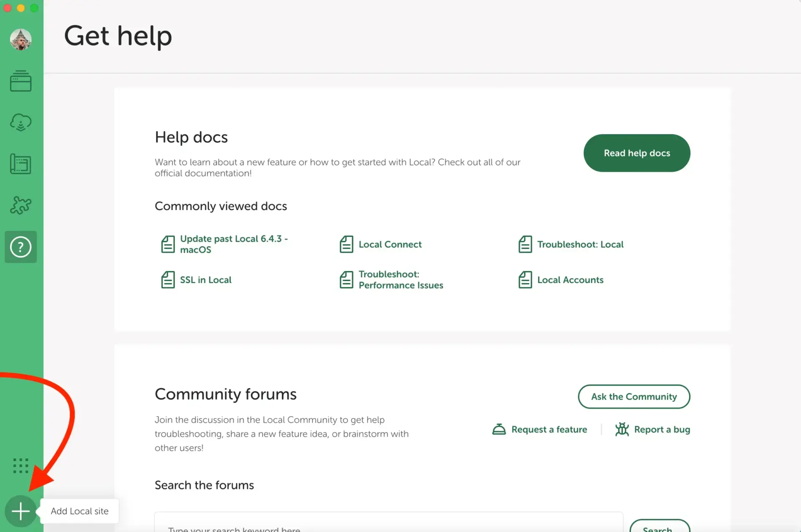
Task: Open the dotted grid apps menu
Action: [20, 465]
